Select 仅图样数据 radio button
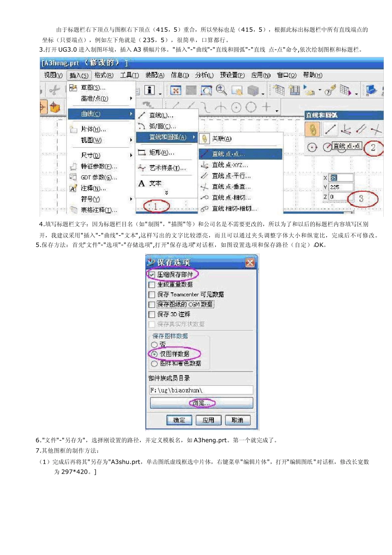The height and width of the screenshot is (555, 392). [154, 354]
